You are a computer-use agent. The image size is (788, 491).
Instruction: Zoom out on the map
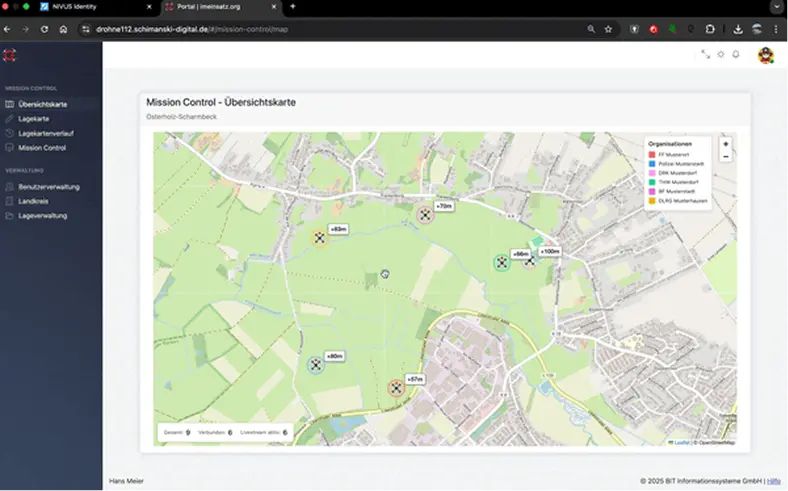[x=726, y=157]
